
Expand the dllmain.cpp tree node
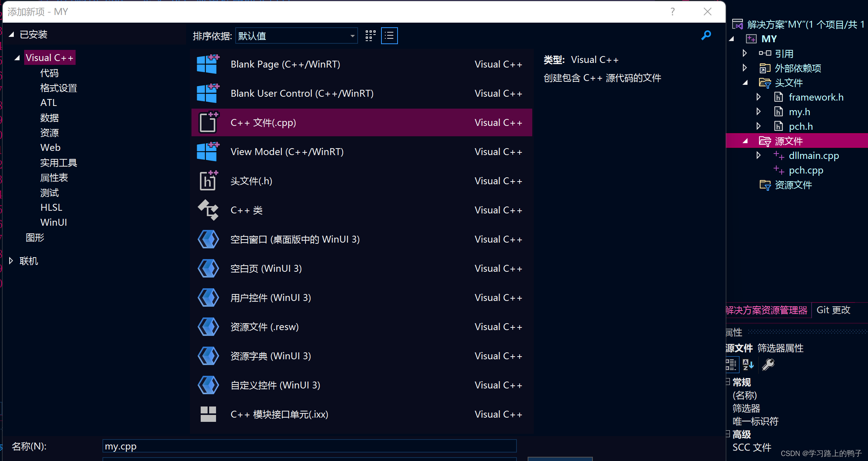tap(758, 155)
